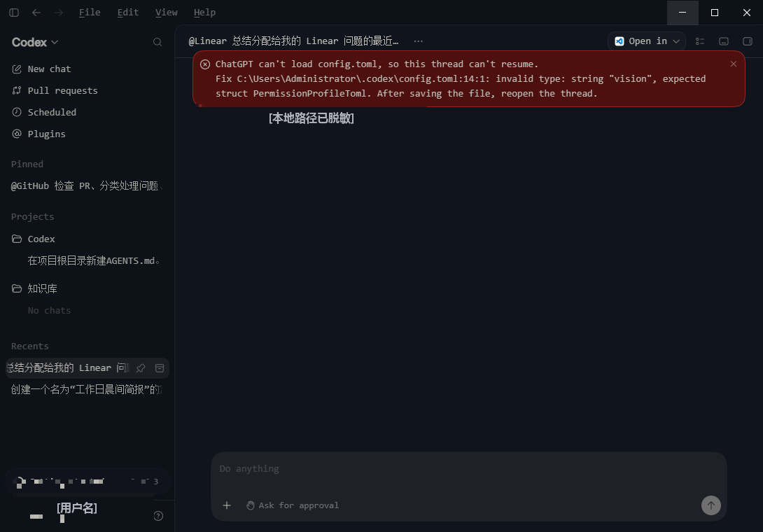Change the Ask for approval mode
The height and width of the screenshot is (532, 763).
point(293,505)
